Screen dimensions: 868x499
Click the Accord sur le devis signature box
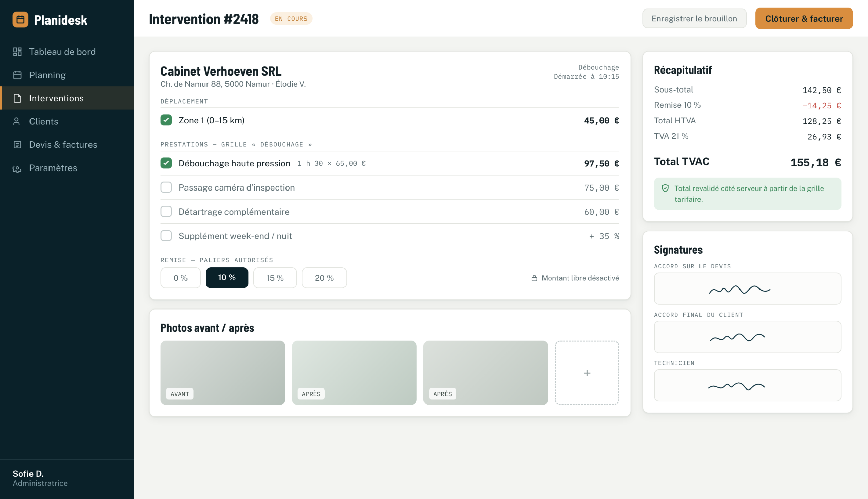pos(747,288)
